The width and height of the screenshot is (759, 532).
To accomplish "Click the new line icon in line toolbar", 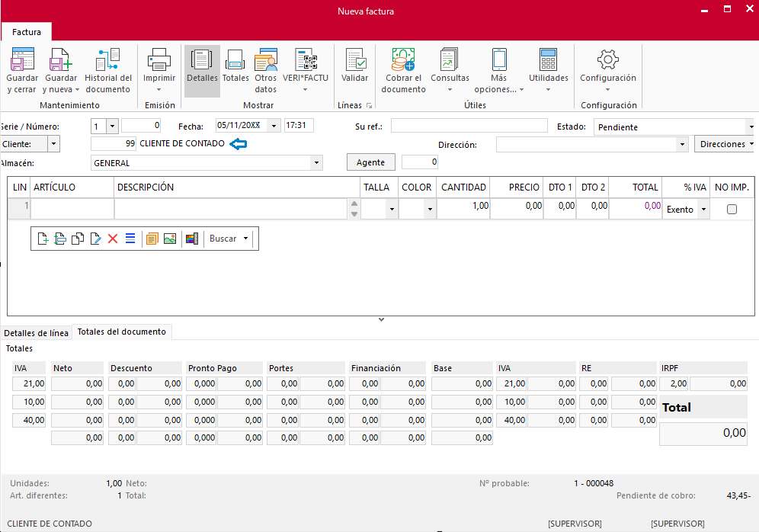I will [x=43, y=239].
